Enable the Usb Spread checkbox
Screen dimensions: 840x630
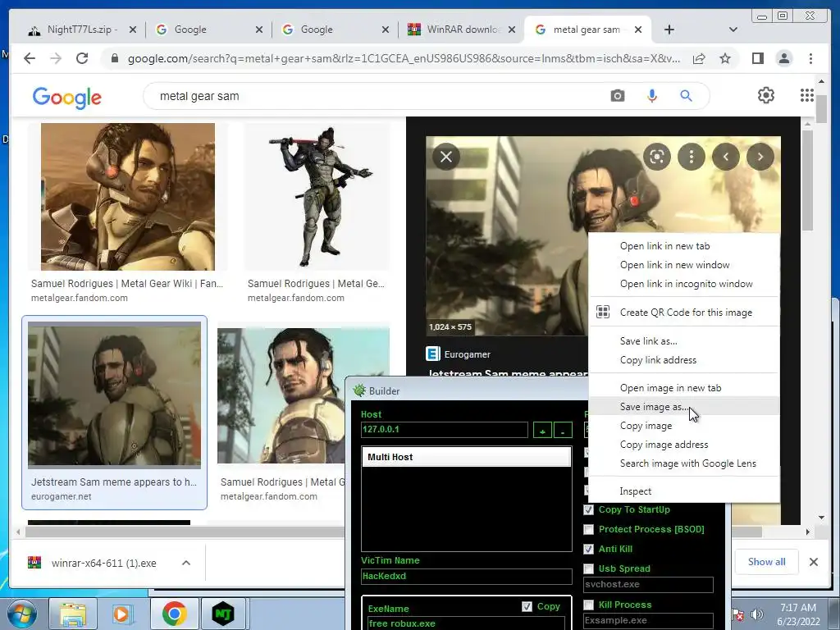click(588, 569)
